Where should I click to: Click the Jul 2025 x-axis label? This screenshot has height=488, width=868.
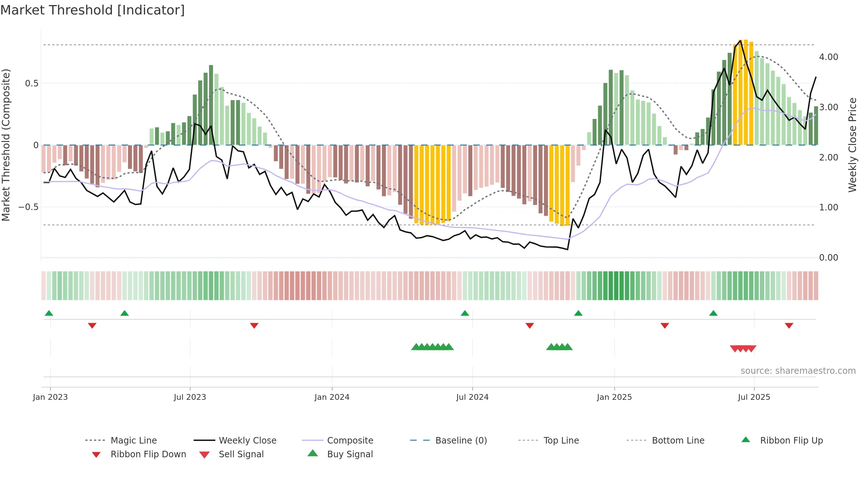pyautogui.click(x=754, y=397)
